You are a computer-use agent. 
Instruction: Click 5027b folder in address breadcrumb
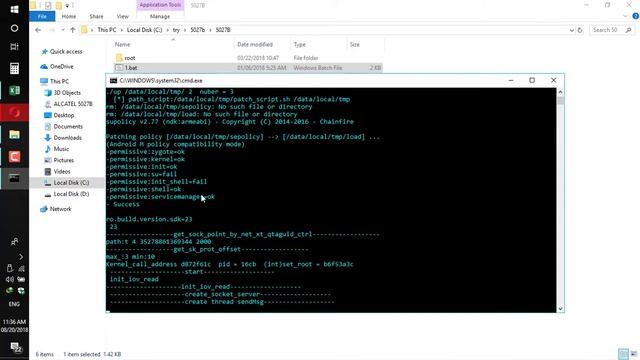(198, 30)
